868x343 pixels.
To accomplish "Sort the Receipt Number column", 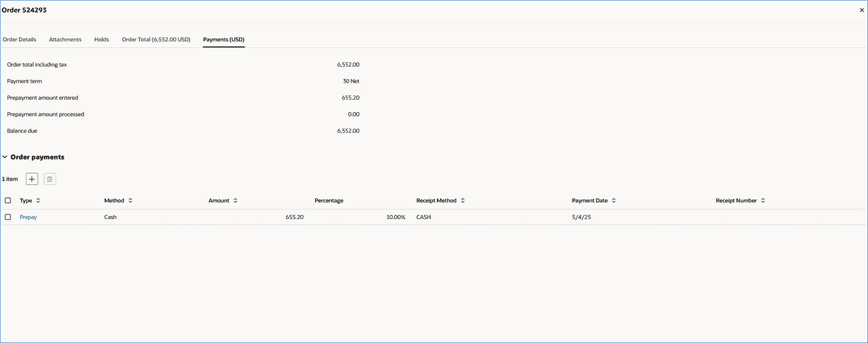I will (x=763, y=200).
